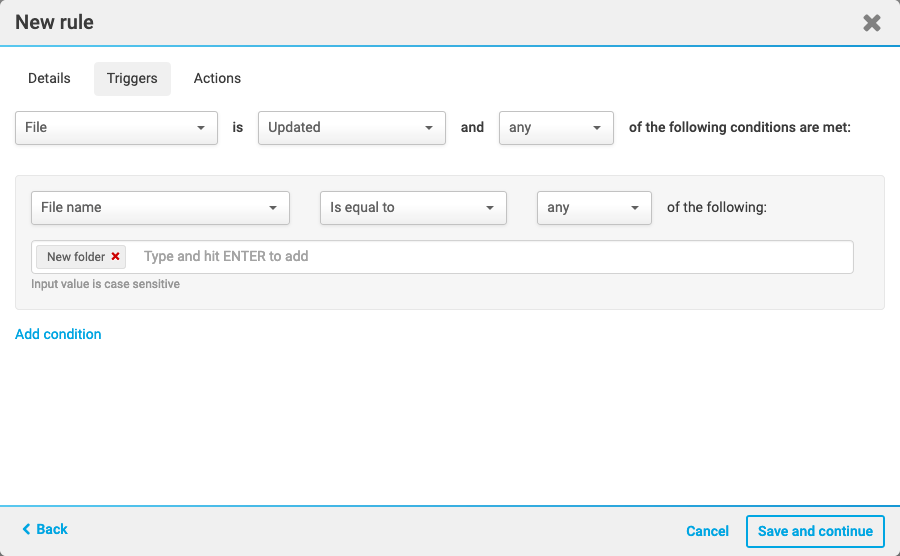Click the 'New folder' tag chip
The image size is (900, 556).
point(75,257)
